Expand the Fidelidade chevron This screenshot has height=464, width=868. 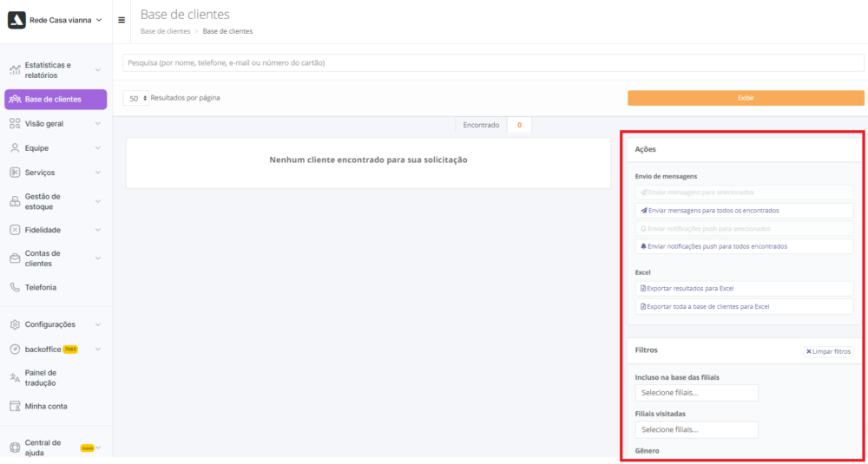point(98,230)
